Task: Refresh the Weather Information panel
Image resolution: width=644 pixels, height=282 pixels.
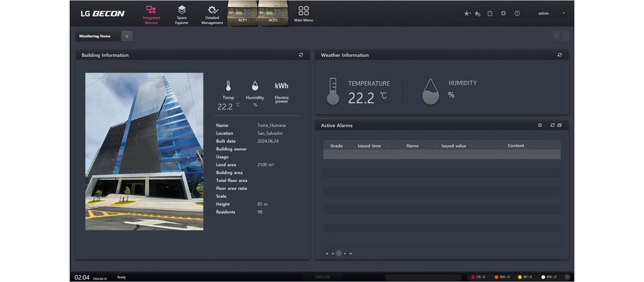Action: coord(559,55)
